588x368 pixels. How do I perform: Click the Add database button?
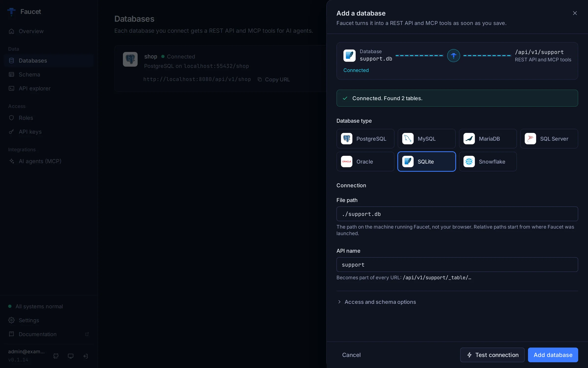pos(553,355)
